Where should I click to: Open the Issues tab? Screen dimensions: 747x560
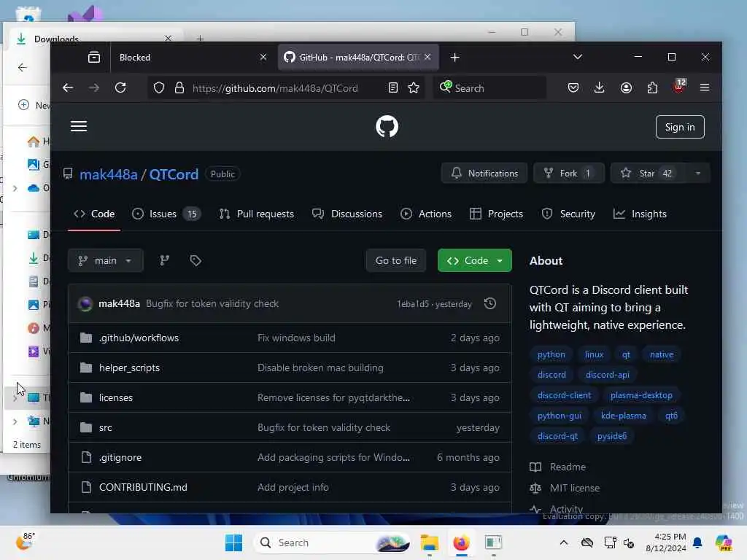[x=166, y=214]
